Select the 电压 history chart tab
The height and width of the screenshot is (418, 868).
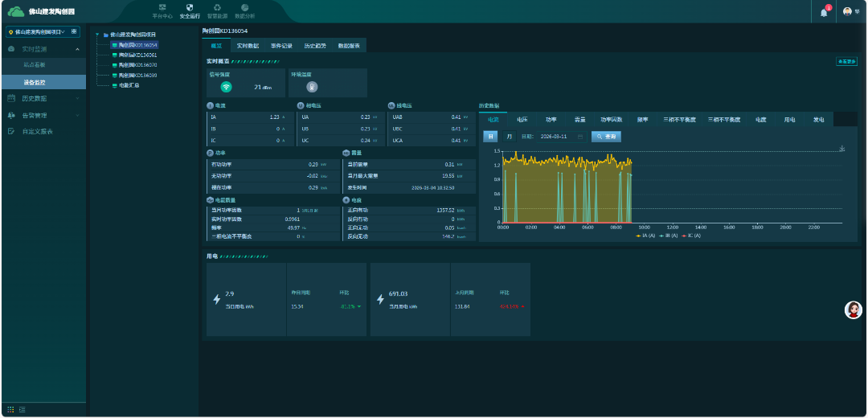(522, 119)
